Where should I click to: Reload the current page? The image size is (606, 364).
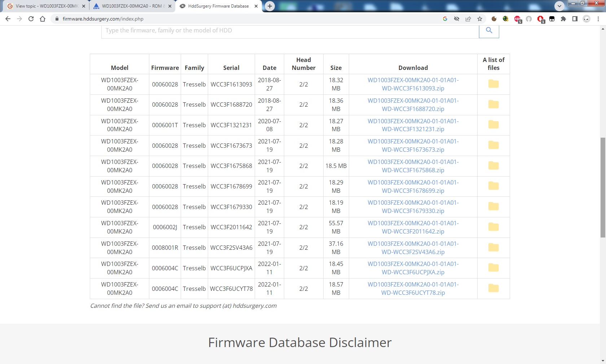[31, 19]
